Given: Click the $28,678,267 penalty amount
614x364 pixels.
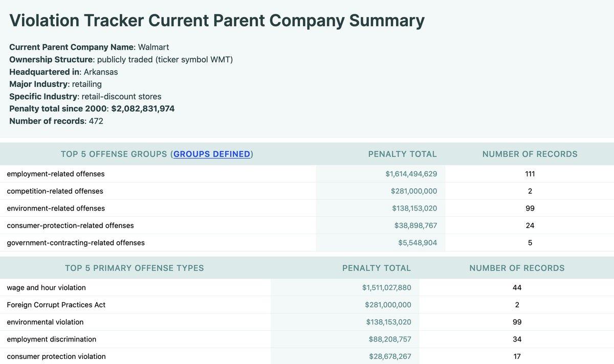Looking at the screenshot, I should pyautogui.click(x=389, y=356).
